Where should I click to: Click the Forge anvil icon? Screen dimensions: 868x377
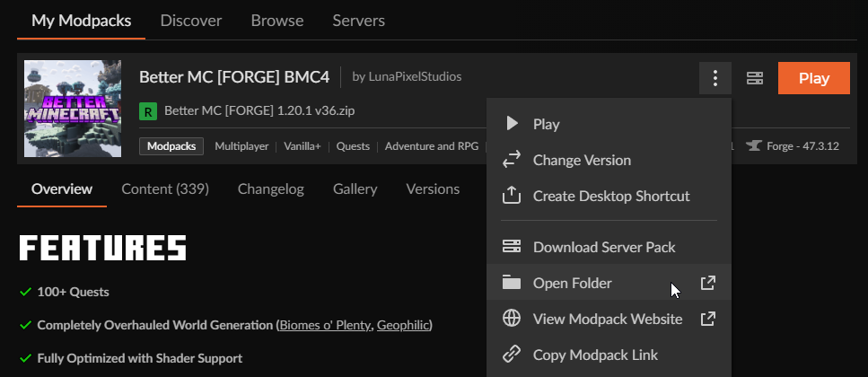(753, 146)
